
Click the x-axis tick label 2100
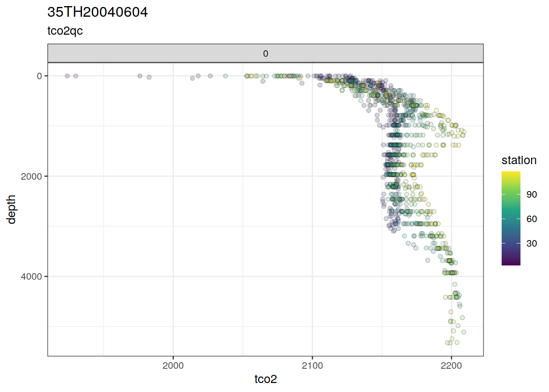(312, 366)
